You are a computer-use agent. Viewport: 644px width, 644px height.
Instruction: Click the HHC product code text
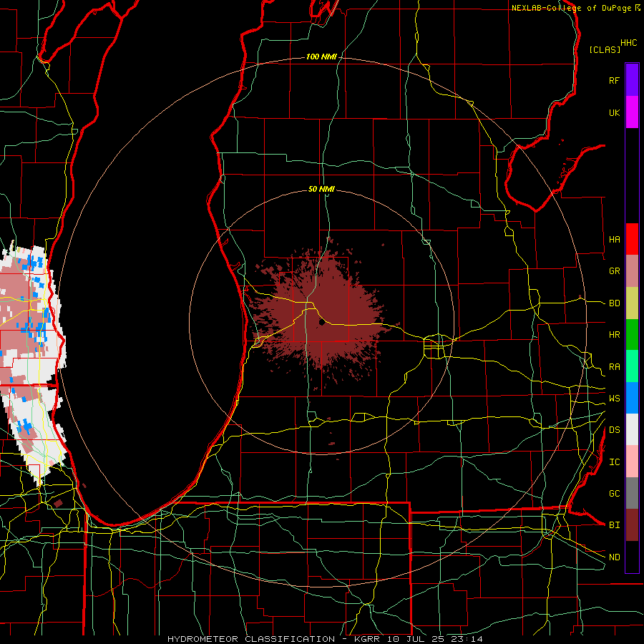click(x=629, y=43)
